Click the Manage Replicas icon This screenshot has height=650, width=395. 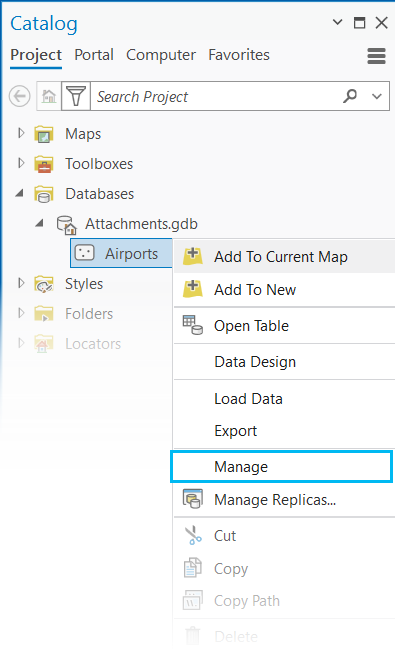coord(193,499)
